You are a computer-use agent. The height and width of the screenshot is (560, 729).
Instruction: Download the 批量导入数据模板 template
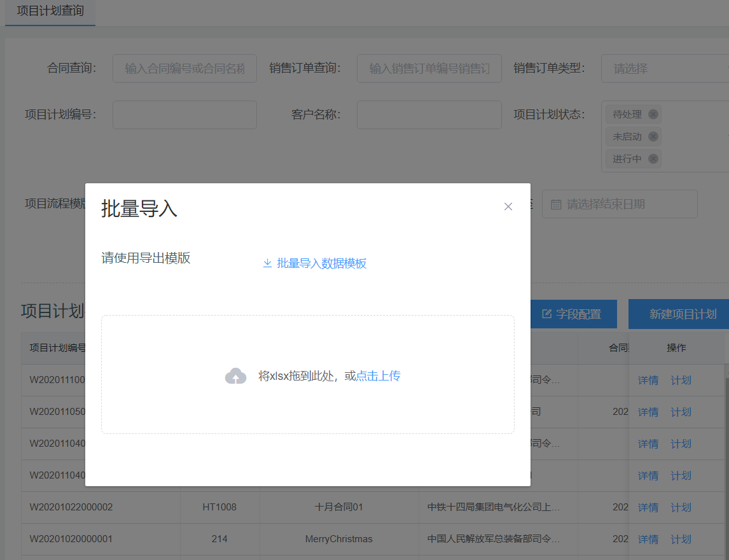(x=321, y=263)
